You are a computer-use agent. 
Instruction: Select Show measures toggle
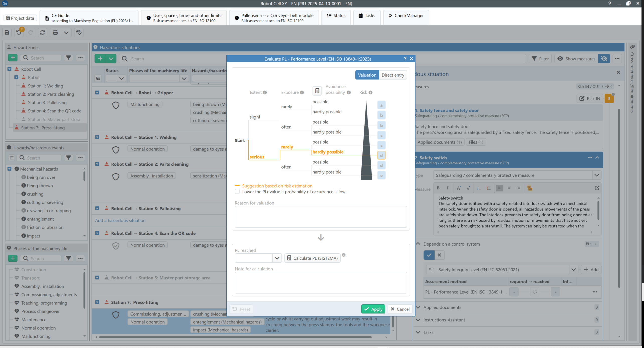[x=576, y=59]
